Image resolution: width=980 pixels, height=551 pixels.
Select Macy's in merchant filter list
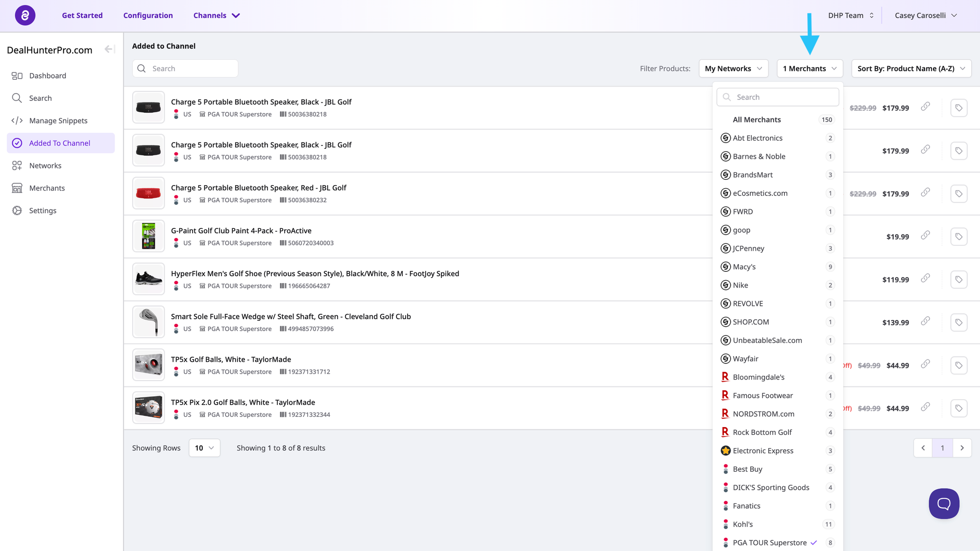744,267
